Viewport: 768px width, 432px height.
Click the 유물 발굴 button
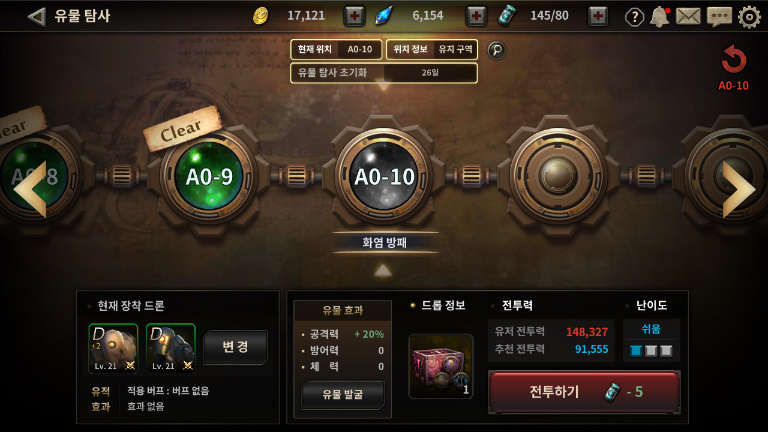[343, 395]
